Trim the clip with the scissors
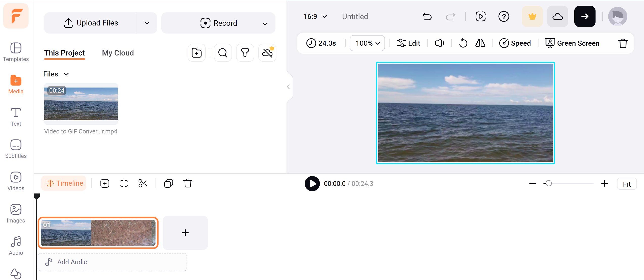Screen dimensions: 644x280 [x=143, y=183]
